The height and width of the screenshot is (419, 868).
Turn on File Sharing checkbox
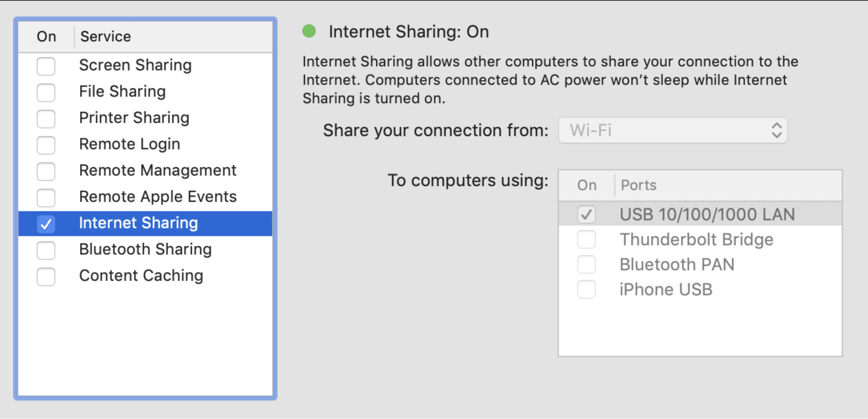tap(46, 92)
